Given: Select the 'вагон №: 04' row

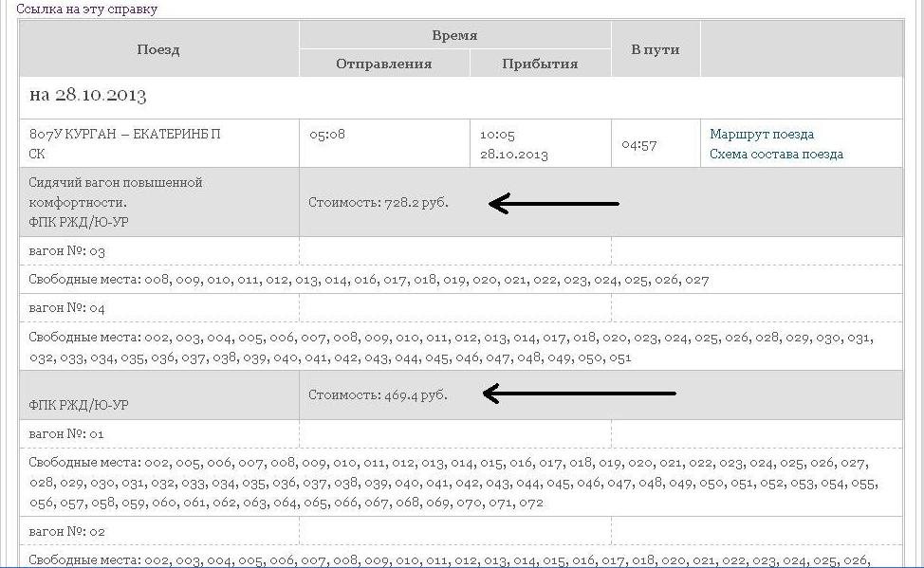Looking at the screenshot, I should tap(67, 308).
